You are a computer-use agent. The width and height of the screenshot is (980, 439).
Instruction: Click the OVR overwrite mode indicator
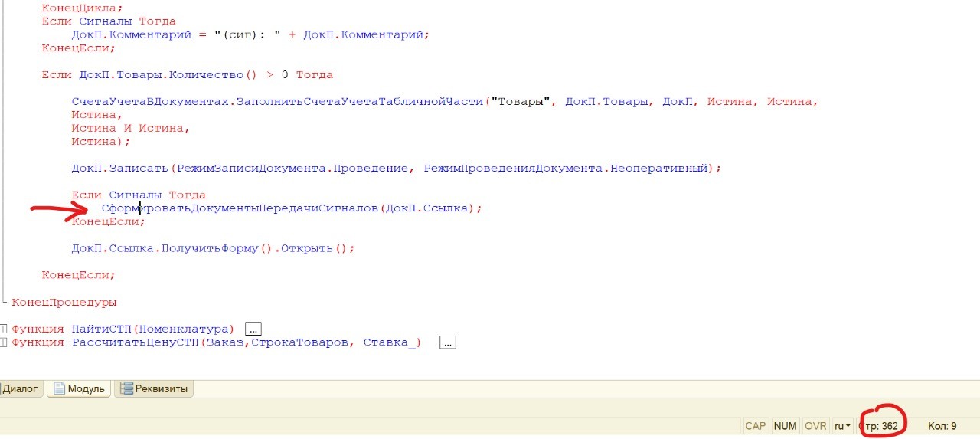815,426
